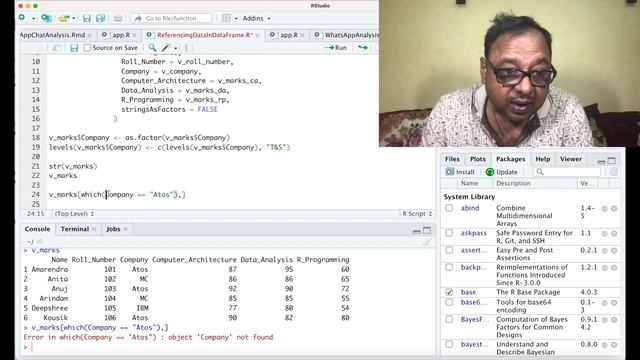The height and width of the screenshot is (360, 640).
Task: Open the Help tab
Action: [542, 159]
